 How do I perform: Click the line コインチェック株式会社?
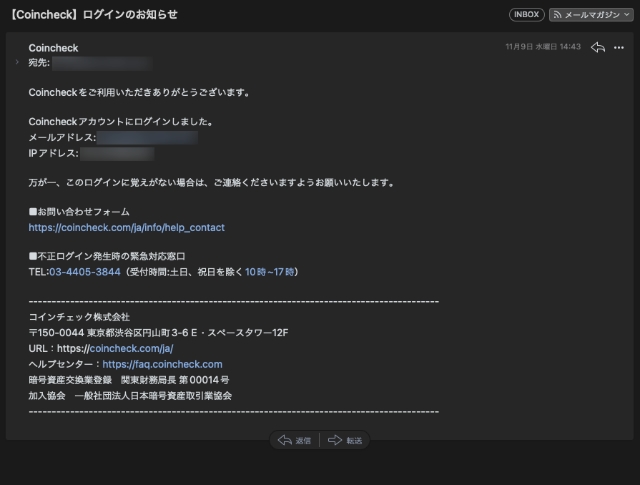coord(79,317)
